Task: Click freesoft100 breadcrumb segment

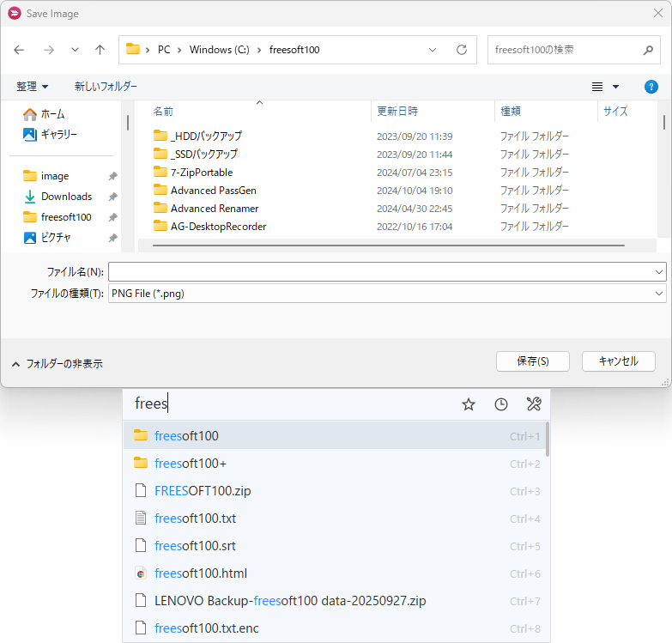Action: pos(294,50)
